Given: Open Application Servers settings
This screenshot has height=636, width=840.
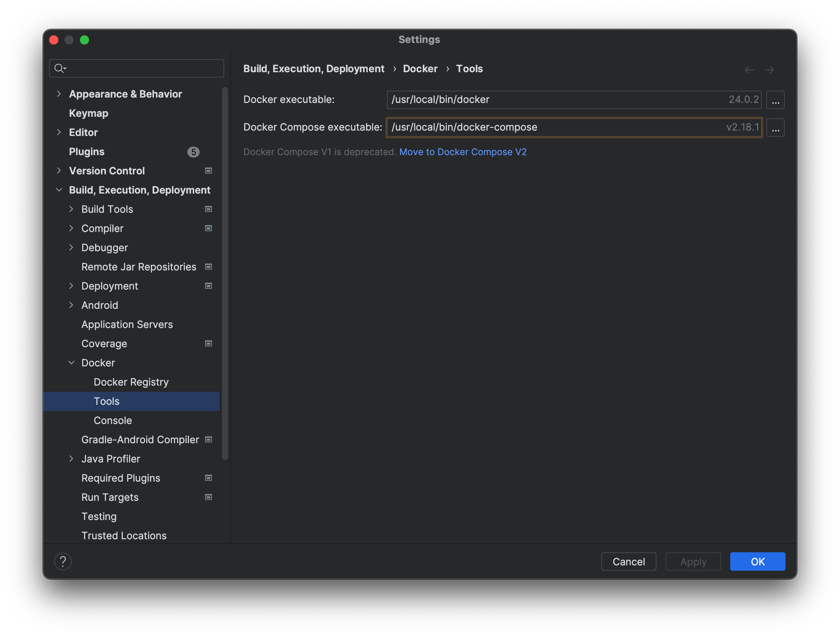Looking at the screenshot, I should pyautogui.click(x=127, y=325).
